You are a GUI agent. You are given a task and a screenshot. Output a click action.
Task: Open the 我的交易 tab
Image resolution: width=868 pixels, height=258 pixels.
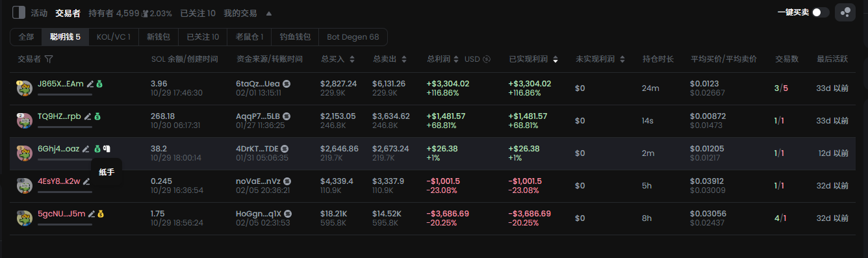point(240,13)
